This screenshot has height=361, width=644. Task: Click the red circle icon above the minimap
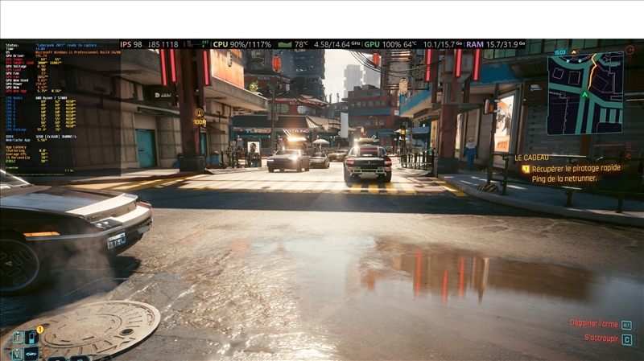click(x=630, y=50)
